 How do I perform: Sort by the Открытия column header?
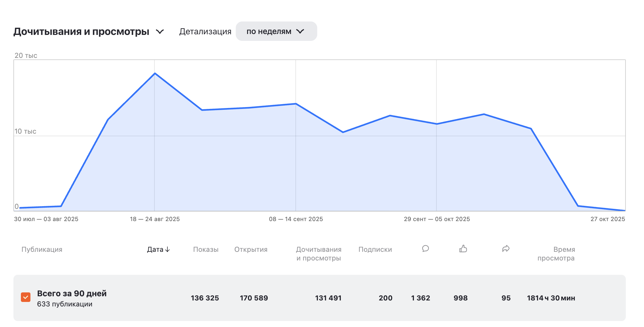(251, 249)
